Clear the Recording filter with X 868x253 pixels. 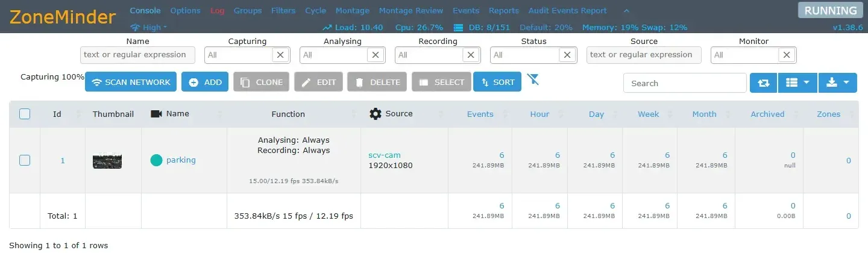point(471,55)
